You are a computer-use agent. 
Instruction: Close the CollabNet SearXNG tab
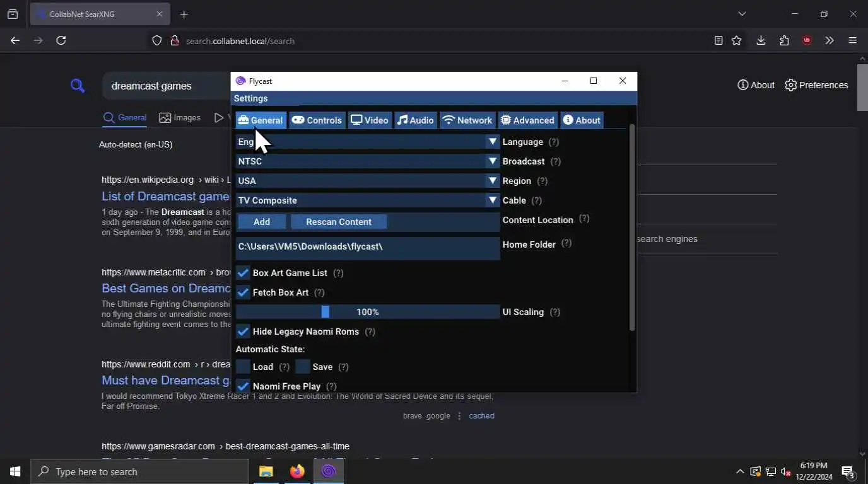(x=159, y=14)
